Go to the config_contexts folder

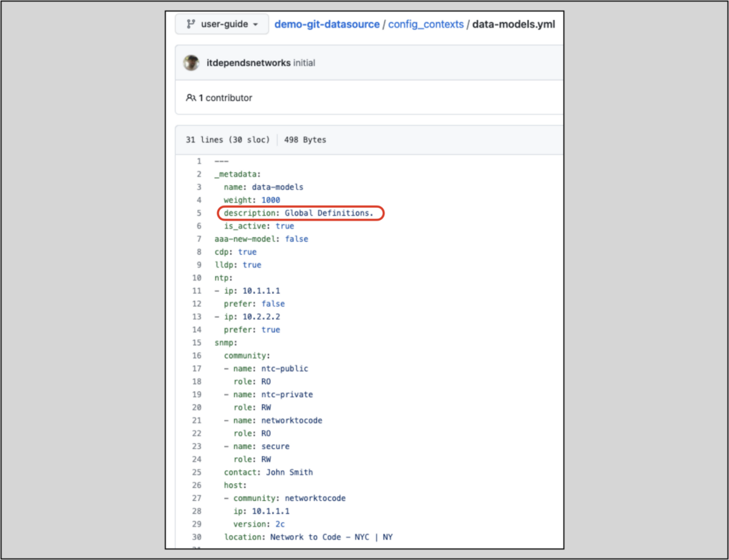coord(426,24)
